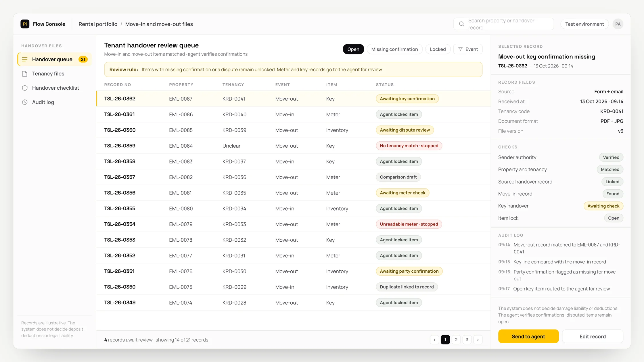
Task: Open the Event filter dropdown
Action: pyautogui.click(x=468, y=49)
